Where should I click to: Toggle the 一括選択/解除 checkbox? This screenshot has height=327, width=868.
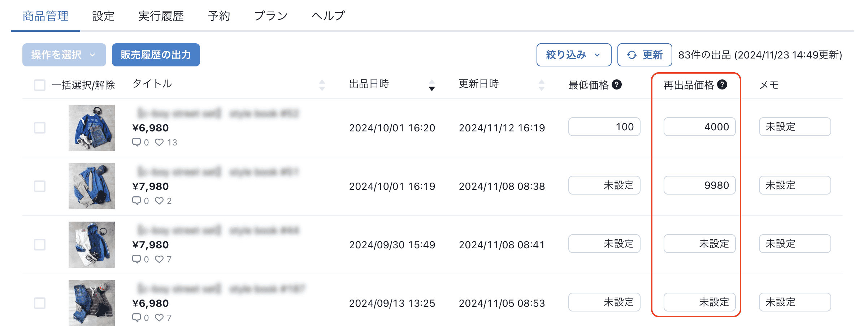40,85
